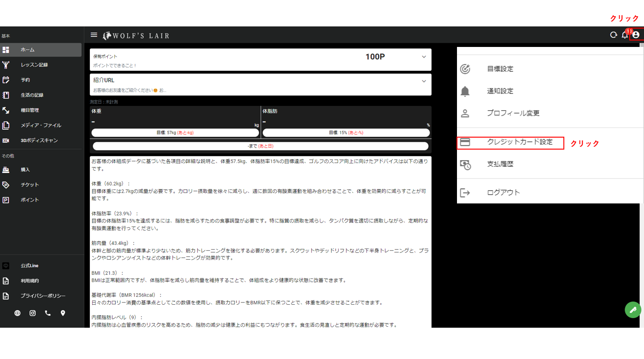Viewport: 644px width, 359px height.
Task: Click the ホーム dashboard icon
Action: [x=6, y=50]
